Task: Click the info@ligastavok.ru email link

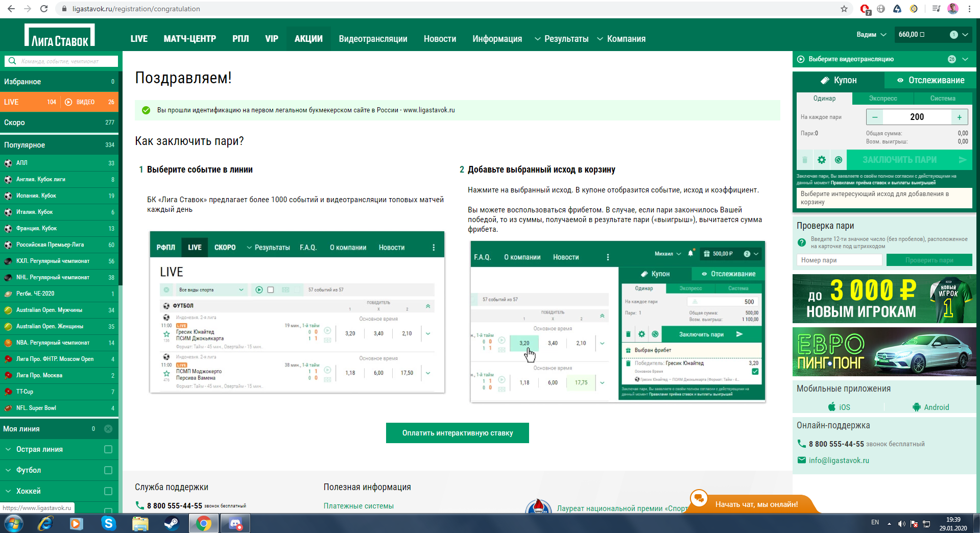Action: (839, 461)
